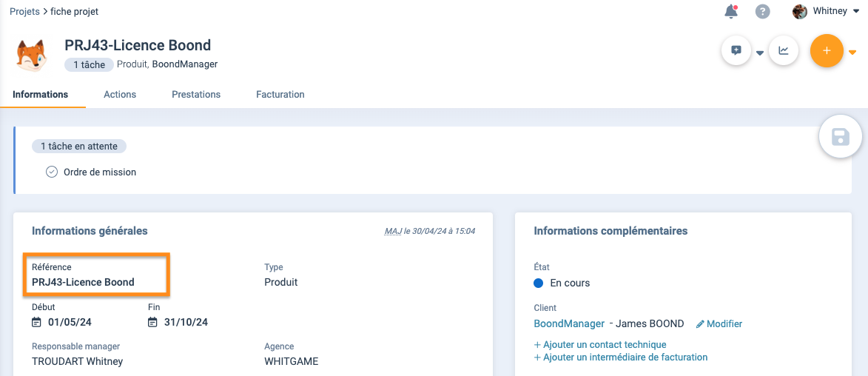The height and width of the screenshot is (376, 868).
Task: Expand the arrow next to comment button
Action: point(759,53)
